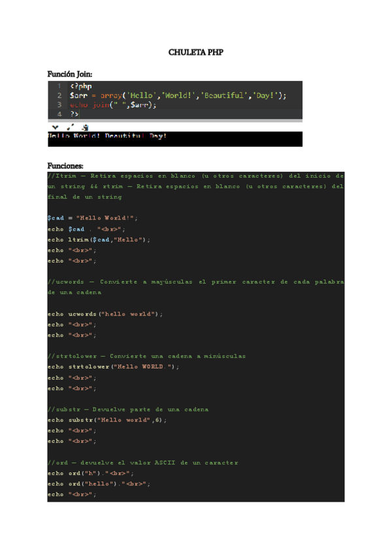Screen dimensions: 392x554
Task: Click line number 2 in the editor gutter
Action: coord(59,95)
